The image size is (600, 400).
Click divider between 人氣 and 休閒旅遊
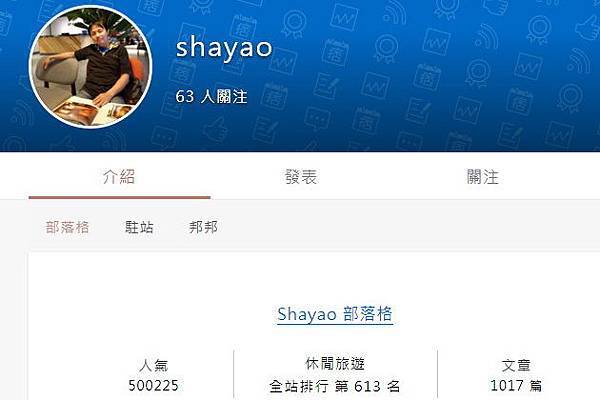pyautogui.click(x=233, y=374)
